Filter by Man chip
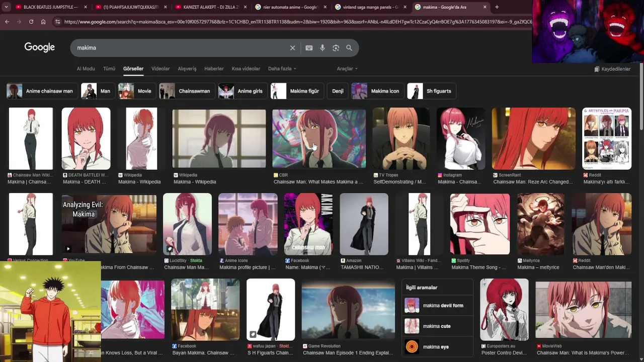The height and width of the screenshot is (362, 644). [x=98, y=91]
